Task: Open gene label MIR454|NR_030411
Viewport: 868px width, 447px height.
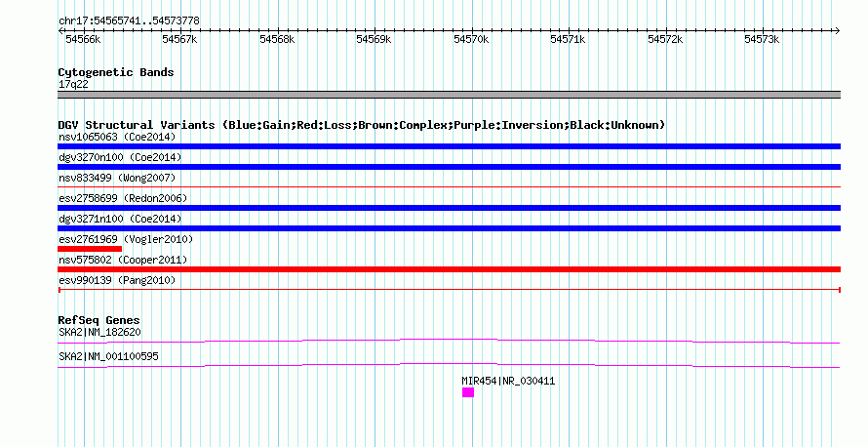Action: click(x=508, y=381)
